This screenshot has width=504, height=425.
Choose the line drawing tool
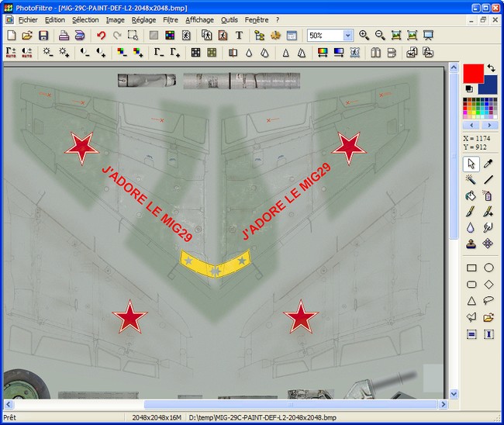488,180
